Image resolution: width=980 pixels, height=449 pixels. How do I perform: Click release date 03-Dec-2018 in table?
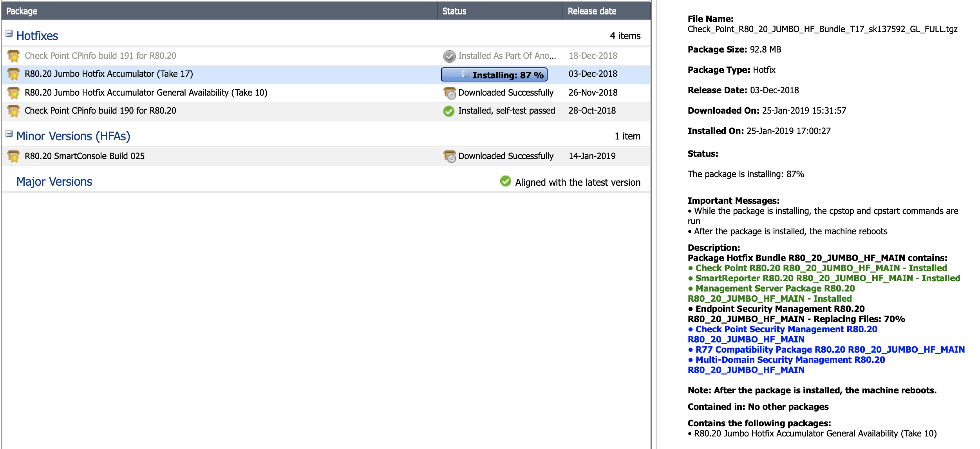593,74
